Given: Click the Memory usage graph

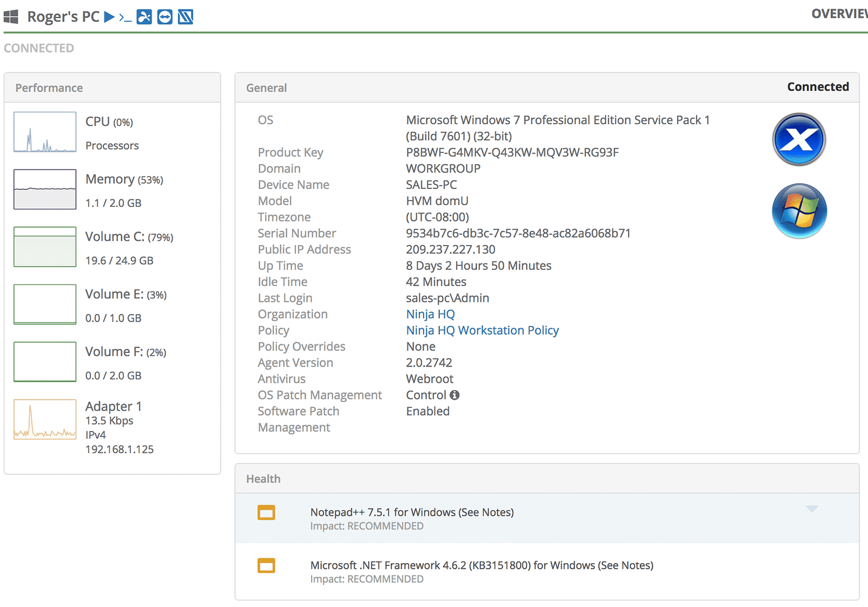Looking at the screenshot, I should click(x=44, y=189).
